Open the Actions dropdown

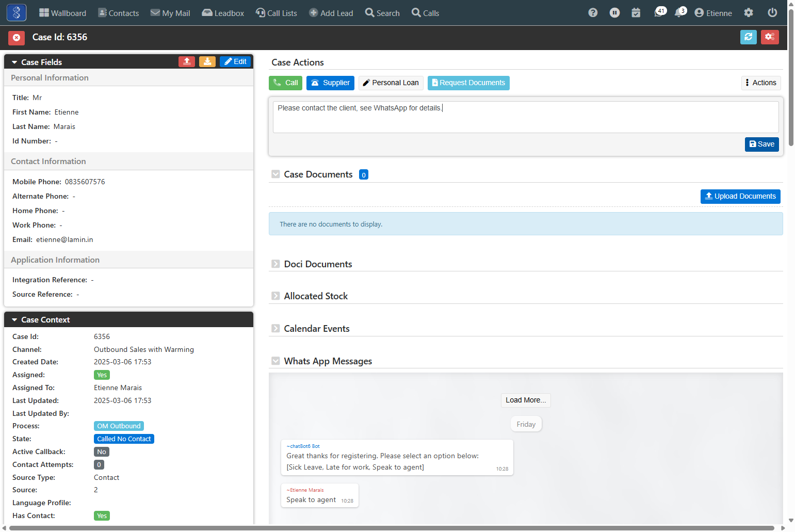(761, 83)
